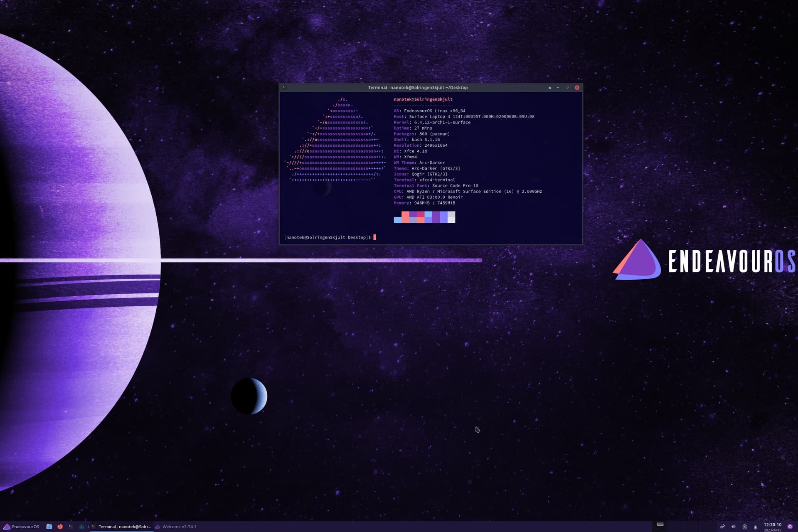Click the 'Host: Surface Laptop 4' line
This screenshot has height=532, width=798.
[464, 117]
